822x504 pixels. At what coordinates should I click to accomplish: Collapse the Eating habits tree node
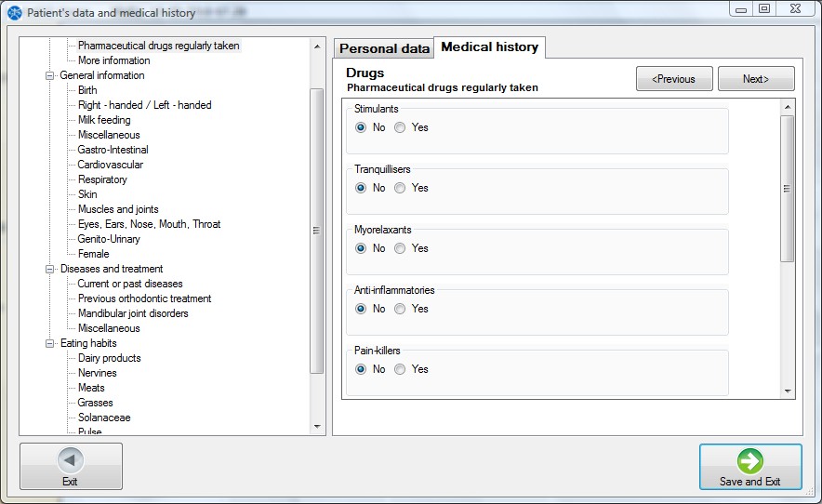[50, 343]
